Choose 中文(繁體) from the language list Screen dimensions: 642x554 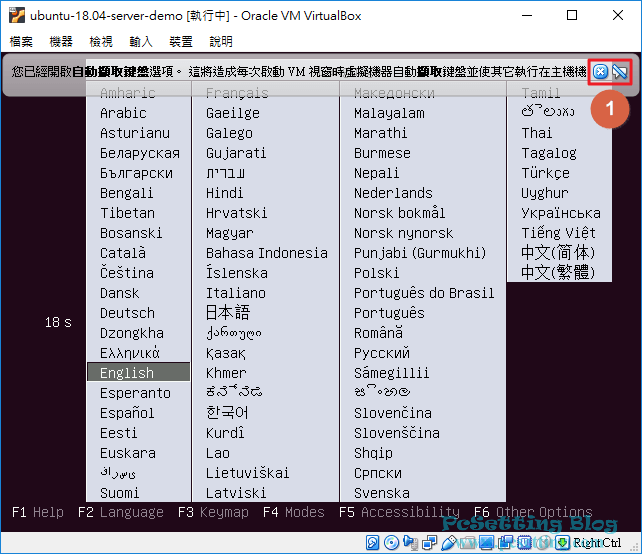click(558, 272)
